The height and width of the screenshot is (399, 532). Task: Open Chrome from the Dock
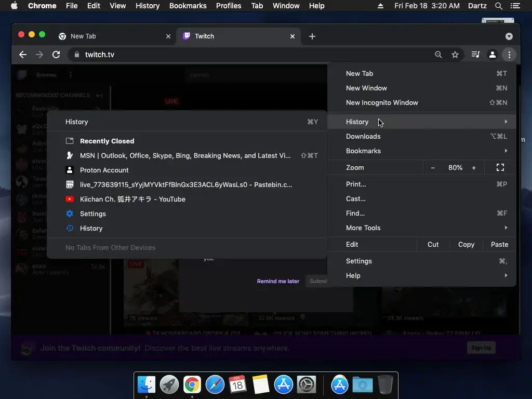coord(192,385)
